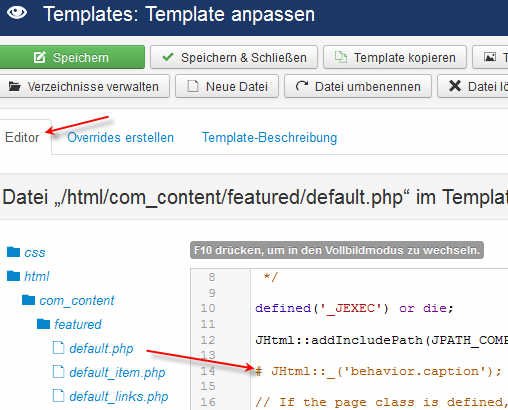Open Verzeichnisse verwalten
Screen dimensions: 508x410
click(84, 87)
